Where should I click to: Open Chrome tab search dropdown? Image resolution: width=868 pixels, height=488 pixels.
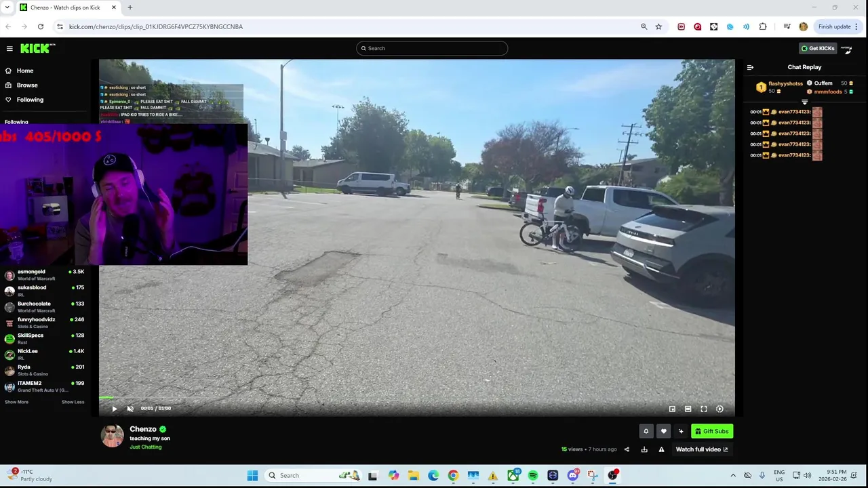[x=7, y=7]
